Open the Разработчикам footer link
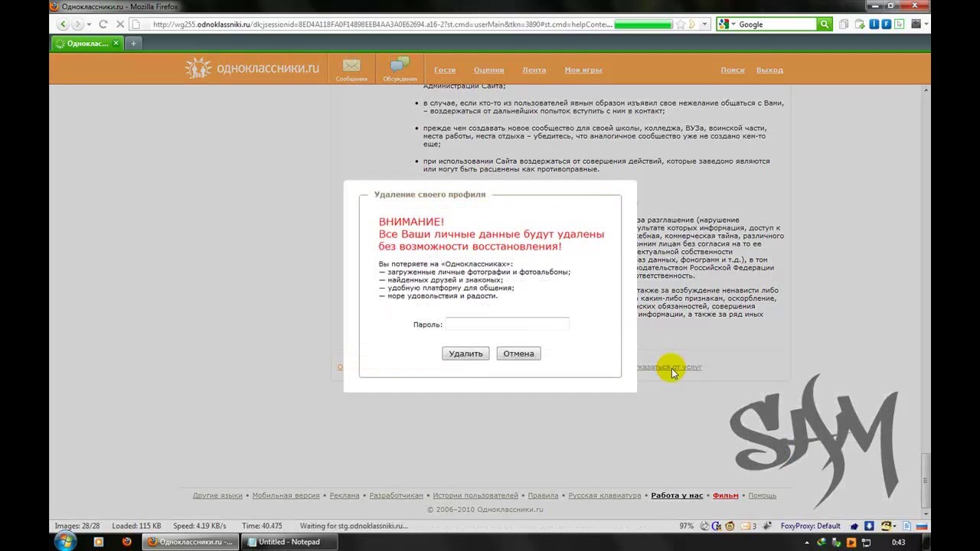Image resolution: width=980 pixels, height=551 pixels. coord(396,495)
